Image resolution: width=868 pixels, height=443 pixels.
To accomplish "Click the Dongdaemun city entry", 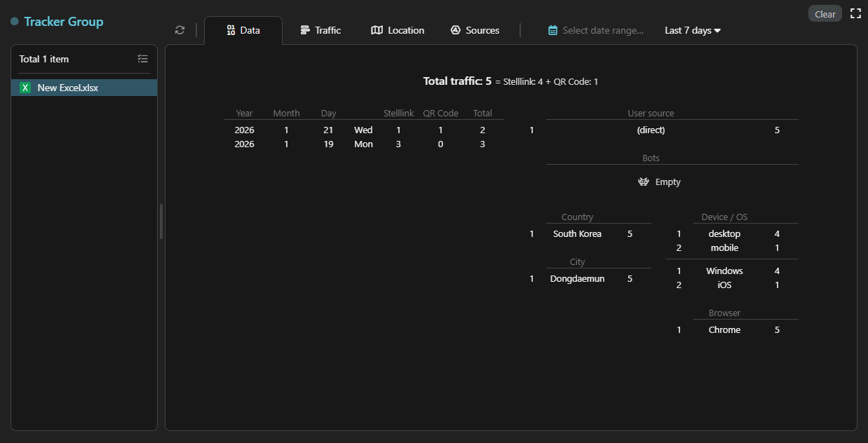I will [x=577, y=278].
